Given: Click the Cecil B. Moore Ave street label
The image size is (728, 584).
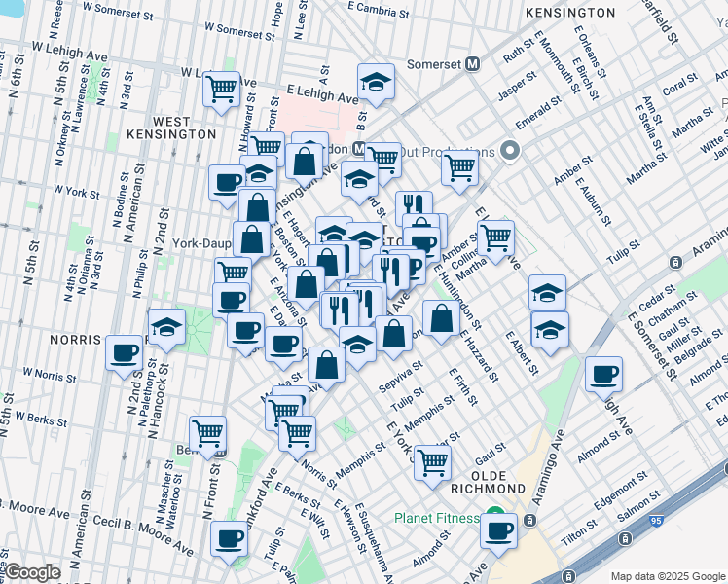Looking at the screenshot, I should tap(143, 534).
